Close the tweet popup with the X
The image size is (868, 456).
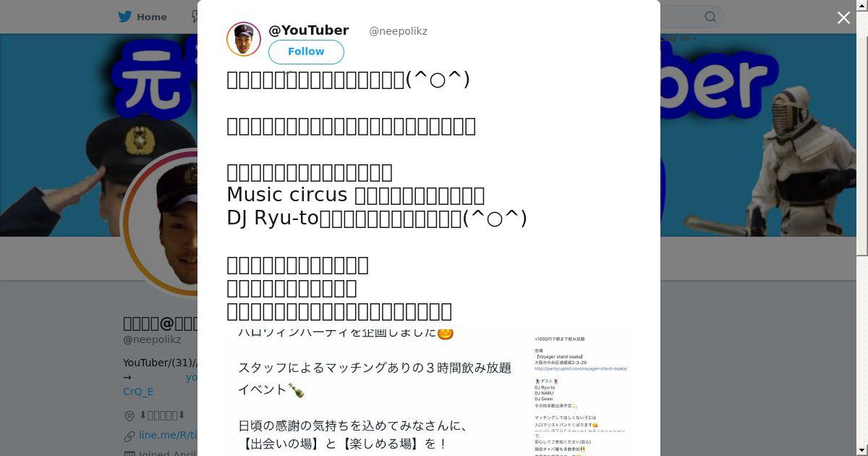click(843, 17)
